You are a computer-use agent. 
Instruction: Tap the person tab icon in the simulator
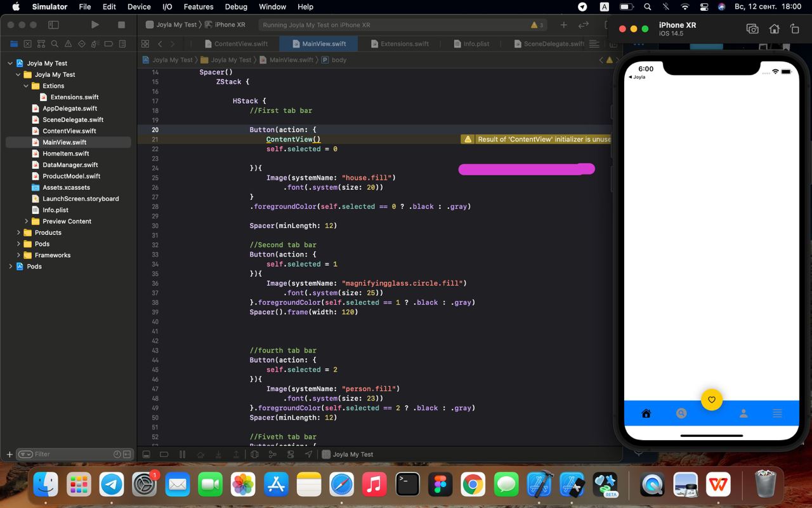point(743,413)
